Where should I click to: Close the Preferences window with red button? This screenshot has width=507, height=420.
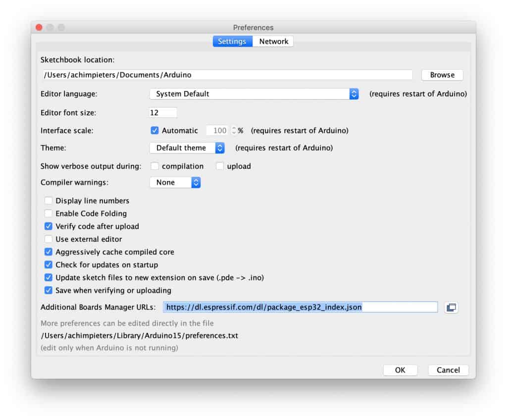coord(39,28)
